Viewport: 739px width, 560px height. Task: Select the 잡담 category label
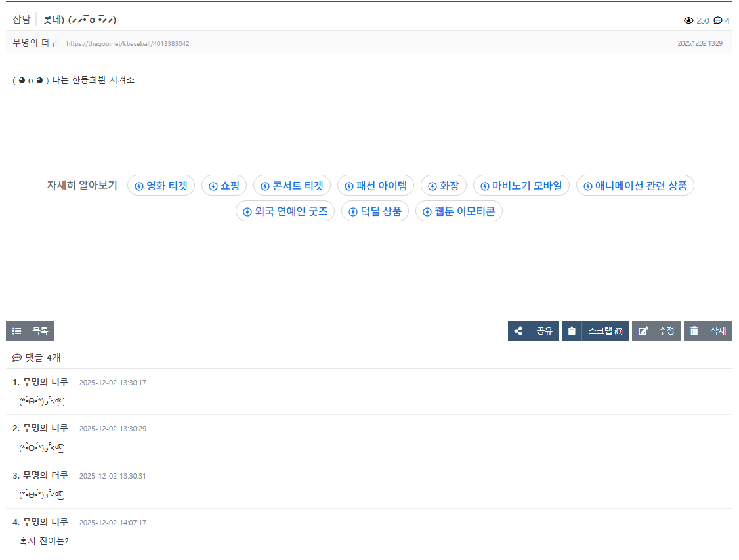(x=21, y=20)
